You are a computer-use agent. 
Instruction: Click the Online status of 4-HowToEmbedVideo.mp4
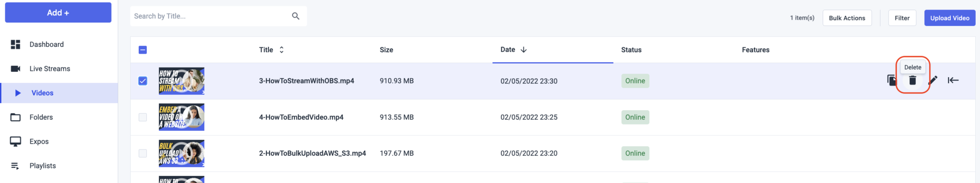pyautogui.click(x=635, y=117)
